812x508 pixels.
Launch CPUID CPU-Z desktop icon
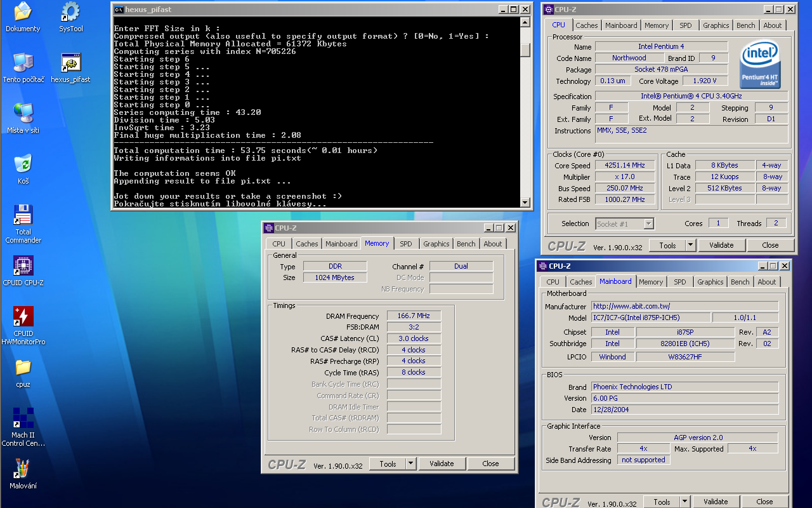[x=23, y=271]
